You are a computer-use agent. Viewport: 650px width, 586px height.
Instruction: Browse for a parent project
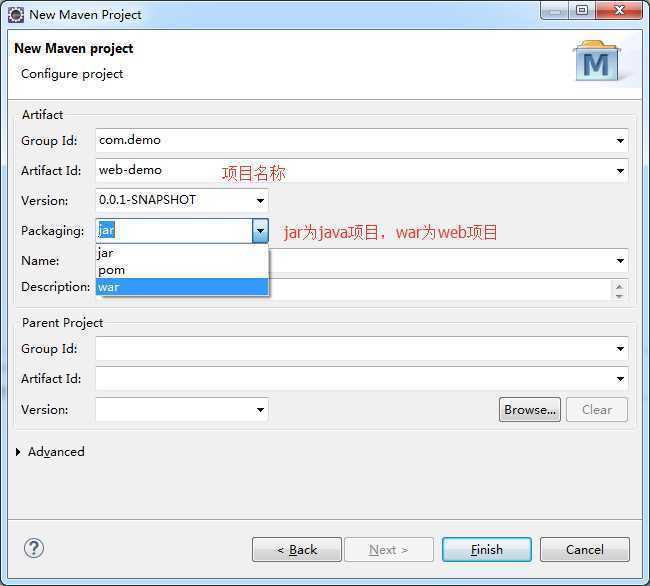tap(530, 409)
